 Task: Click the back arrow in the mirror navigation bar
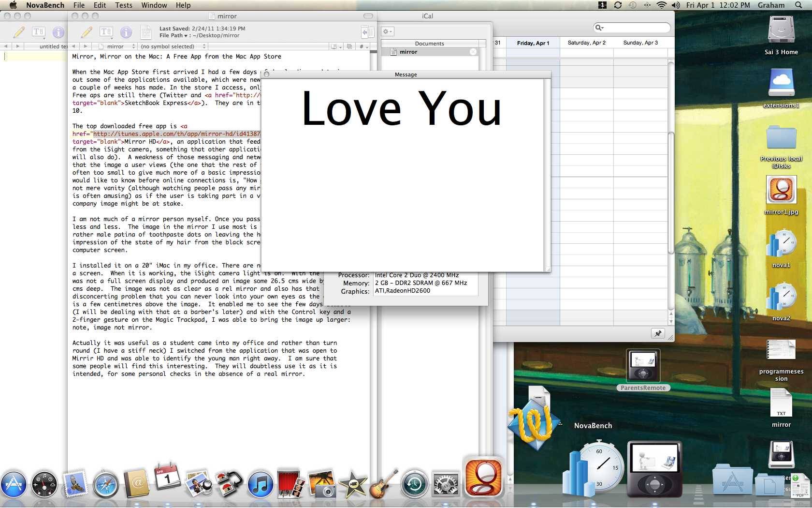73,46
